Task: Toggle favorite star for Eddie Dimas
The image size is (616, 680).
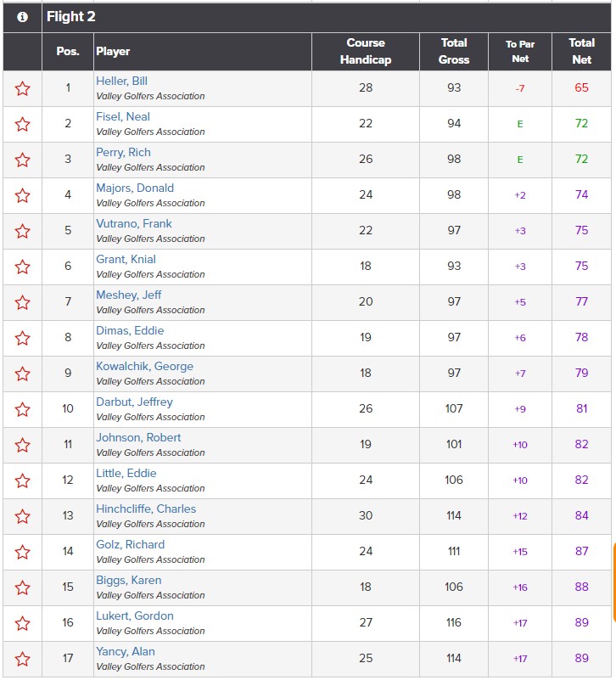Action: tap(23, 338)
